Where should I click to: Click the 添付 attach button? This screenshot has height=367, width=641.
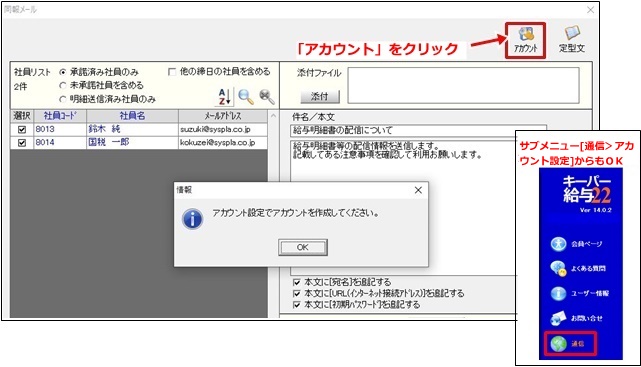(x=320, y=96)
